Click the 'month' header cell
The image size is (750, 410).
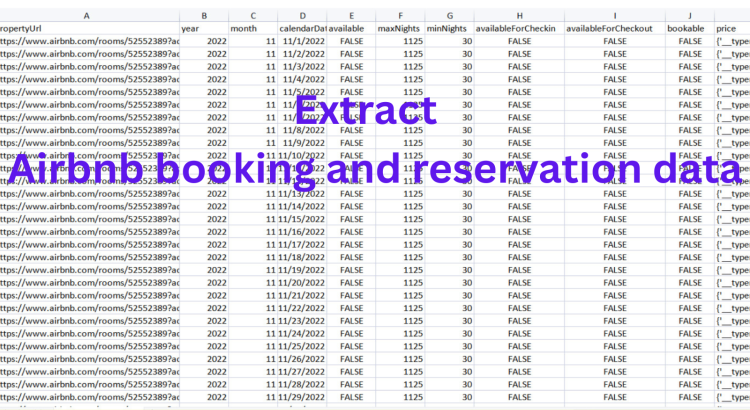tap(253, 29)
